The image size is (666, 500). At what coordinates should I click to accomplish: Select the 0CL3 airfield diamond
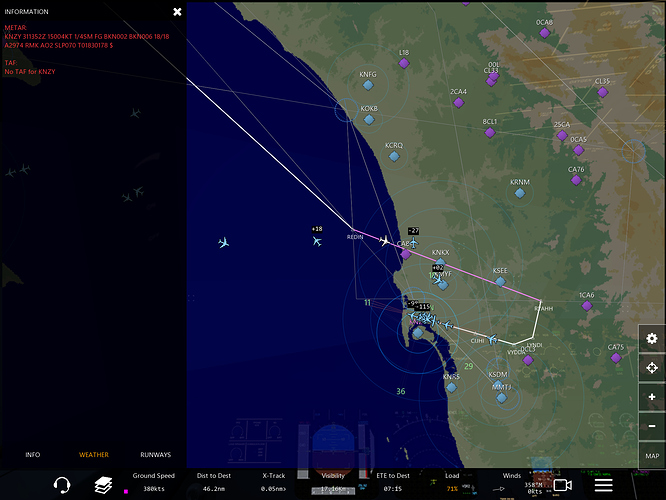point(528,360)
